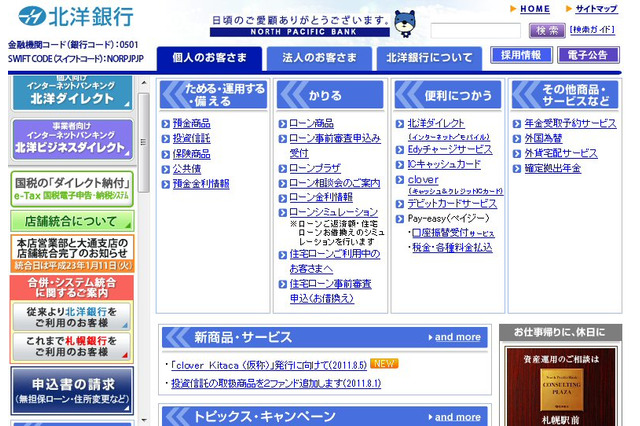Click the arrow icon beside 確定拠出年金

[517, 169]
